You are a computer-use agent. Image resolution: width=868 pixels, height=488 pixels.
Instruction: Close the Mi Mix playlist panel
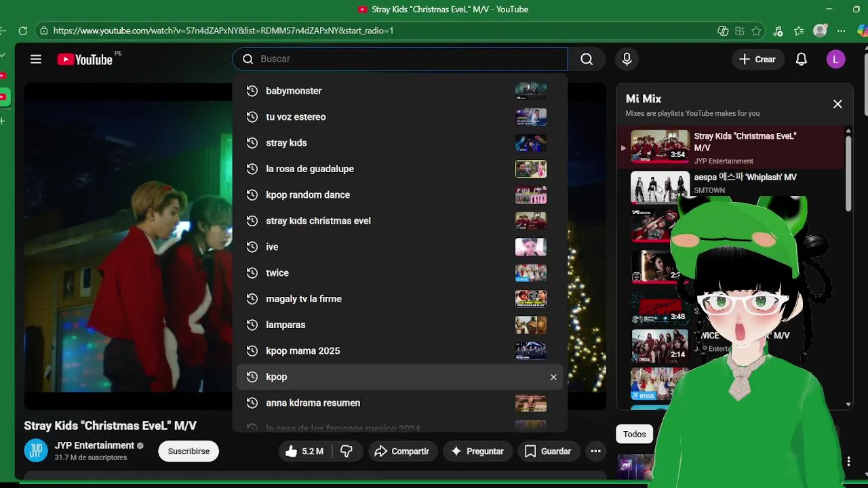click(837, 104)
